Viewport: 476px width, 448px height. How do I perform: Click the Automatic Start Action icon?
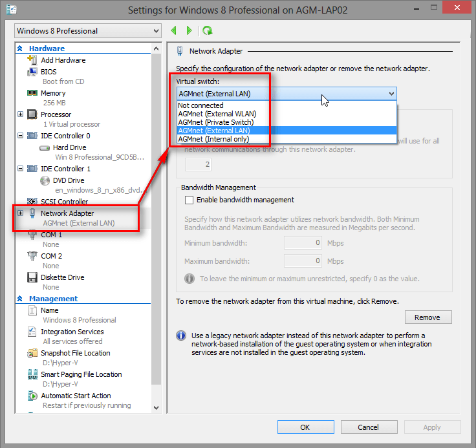tap(32, 396)
